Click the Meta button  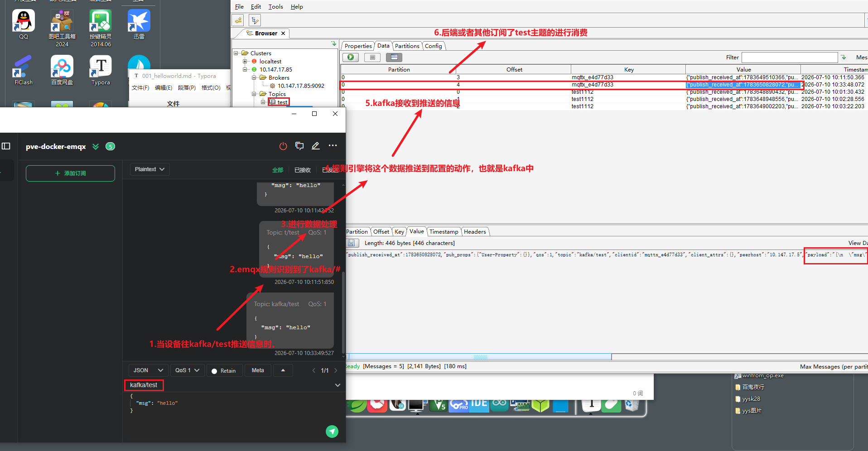tap(258, 370)
